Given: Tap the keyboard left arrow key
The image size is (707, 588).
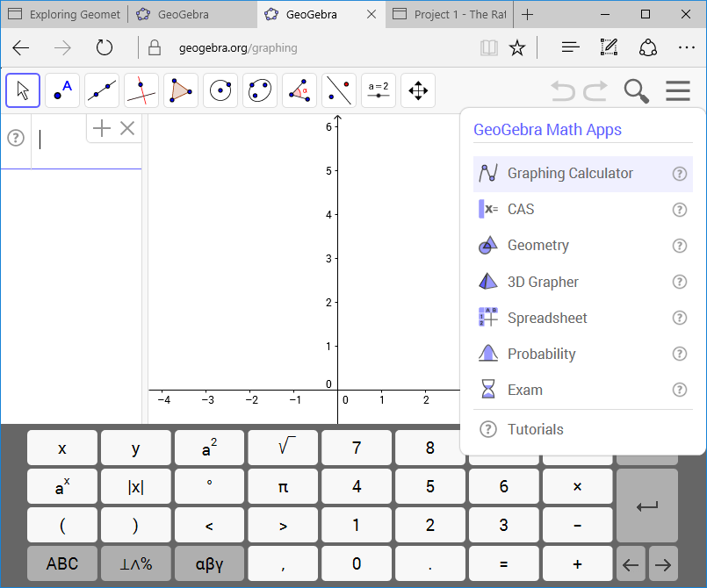Looking at the screenshot, I should pyautogui.click(x=631, y=563).
